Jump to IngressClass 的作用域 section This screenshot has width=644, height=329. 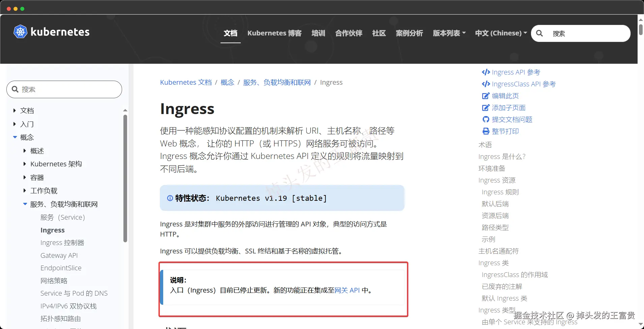pos(515,275)
